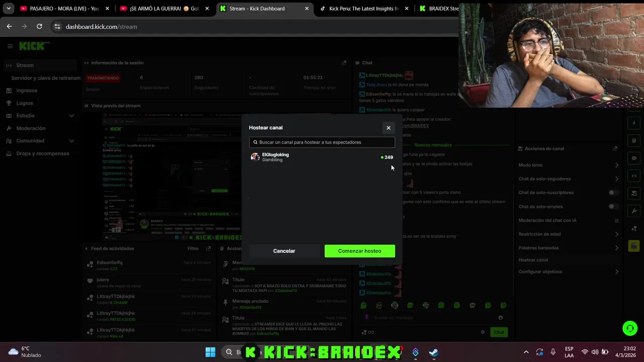Viewport: 644px width, 362px height.
Task: Click wrench icon in right rail
Action: [x=634, y=211]
